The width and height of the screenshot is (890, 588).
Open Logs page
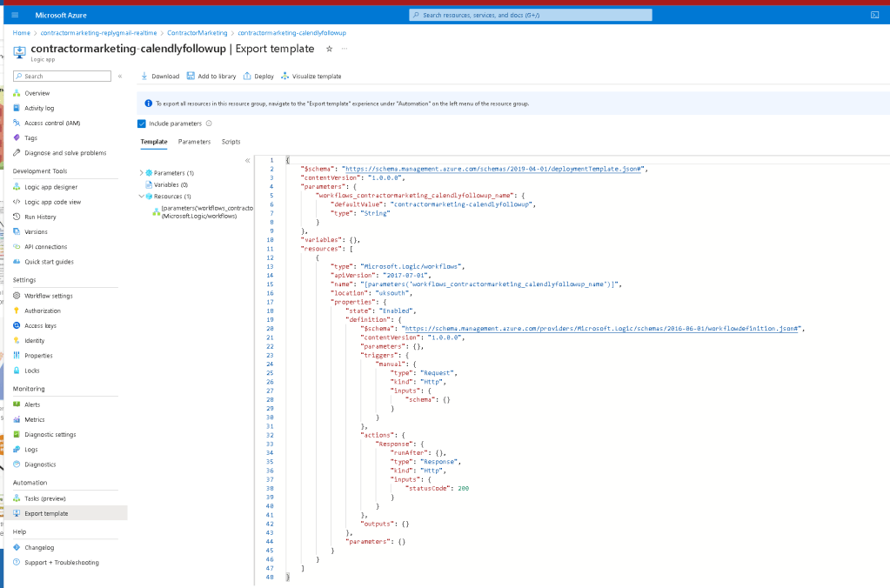(30, 450)
